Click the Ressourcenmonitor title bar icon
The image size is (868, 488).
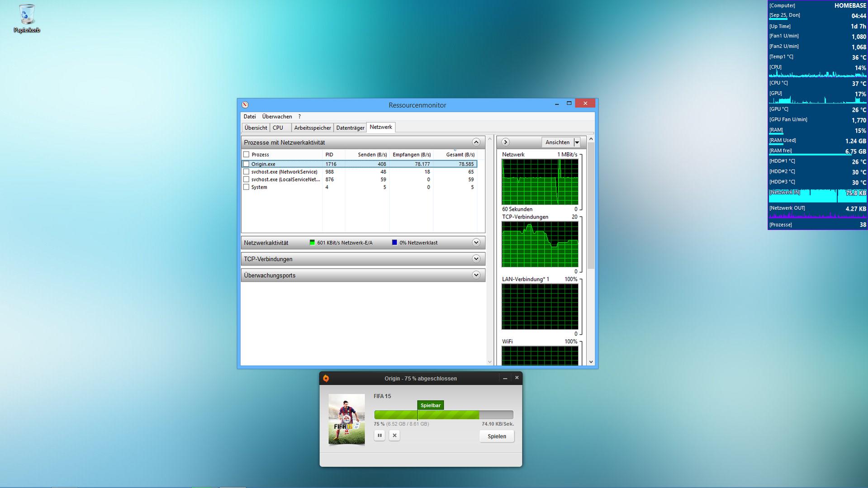coord(245,105)
